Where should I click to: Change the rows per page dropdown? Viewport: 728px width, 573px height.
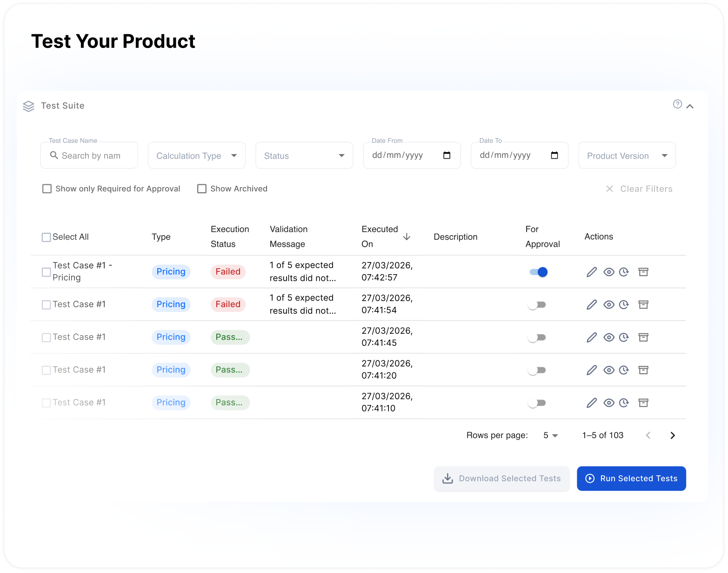550,435
